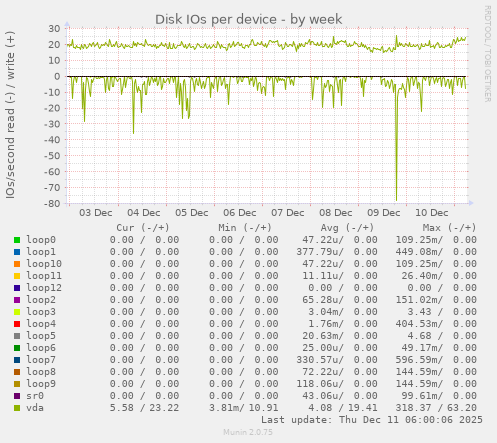The image size is (497, 443).
Task: Click the 'Max (-/+)' column header
Action: pyautogui.click(x=450, y=228)
